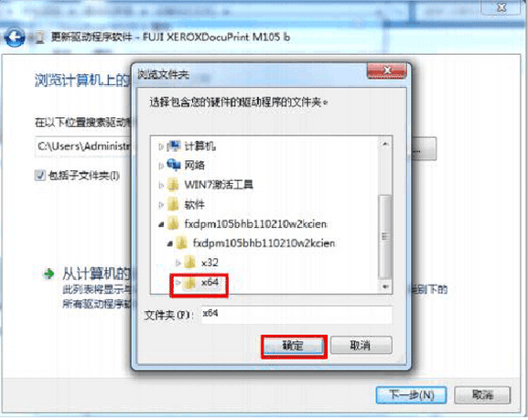Select the 网络 network icon
This screenshot has height=420, width=528.
(174, 165)
